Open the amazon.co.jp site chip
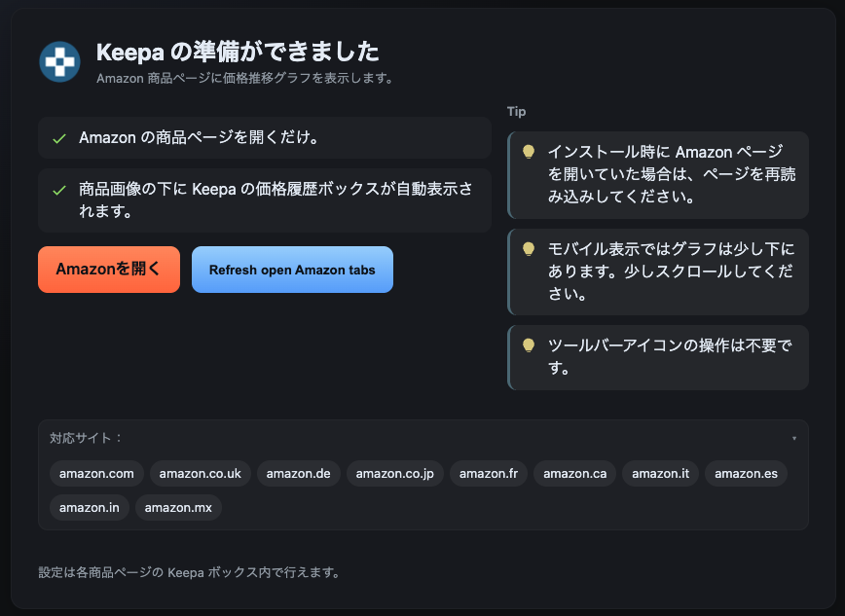 395,474
